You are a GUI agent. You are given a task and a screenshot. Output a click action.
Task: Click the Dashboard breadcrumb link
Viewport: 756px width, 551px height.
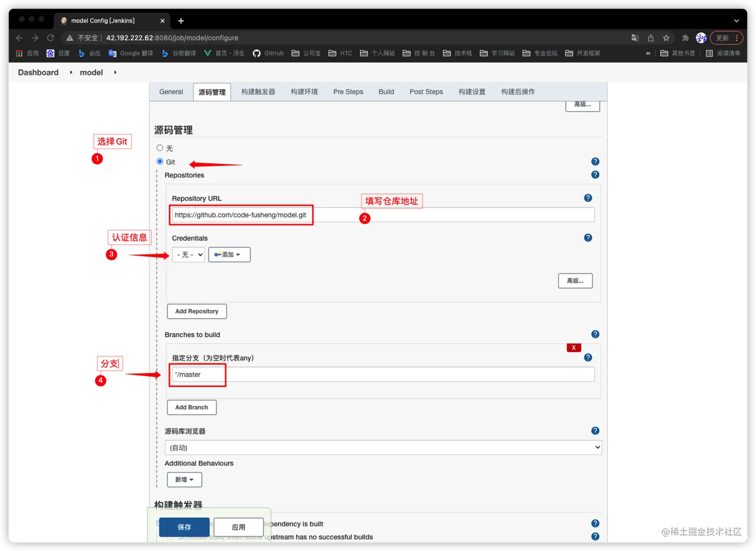click(38, 72)
